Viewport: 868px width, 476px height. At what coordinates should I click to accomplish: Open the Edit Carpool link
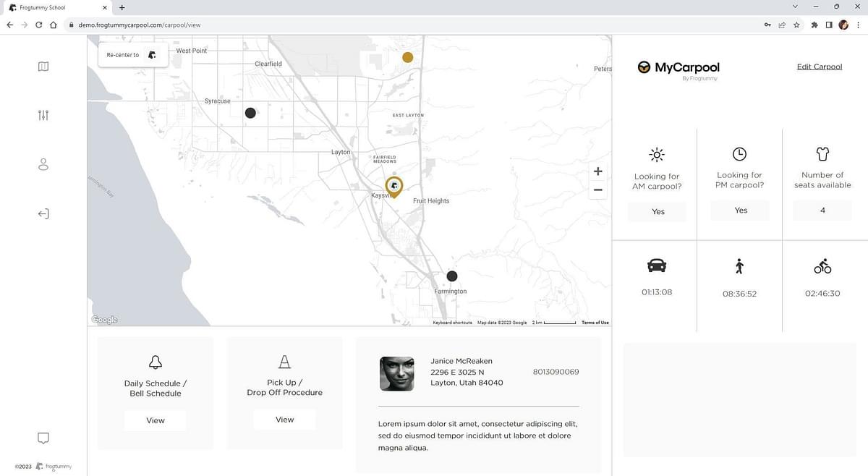819,67
